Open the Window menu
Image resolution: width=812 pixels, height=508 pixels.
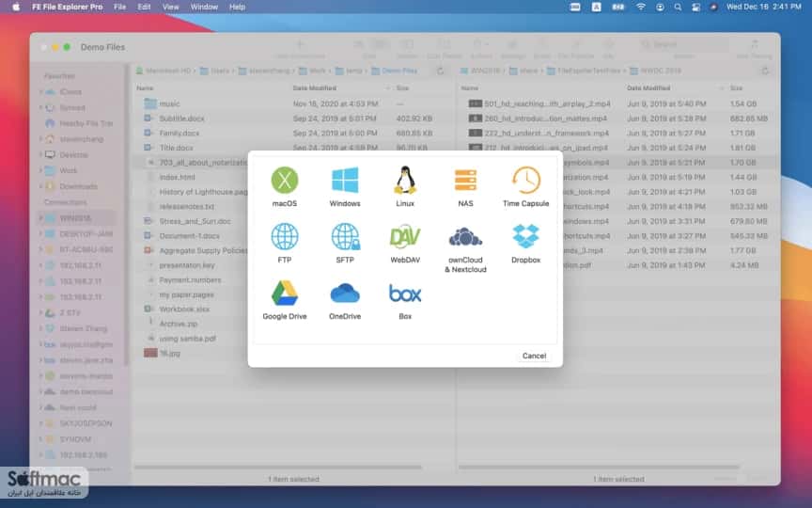pyautogui.click(x=204, y=7)
